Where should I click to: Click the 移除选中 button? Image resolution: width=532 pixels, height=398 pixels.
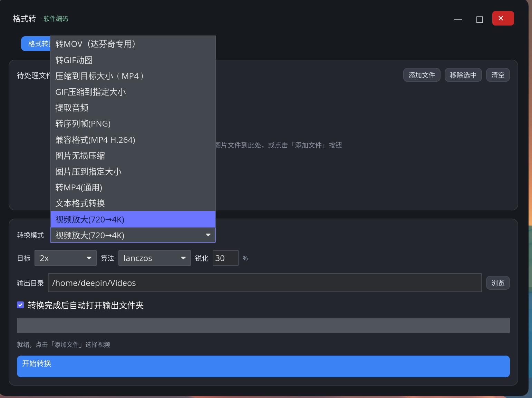463,75
